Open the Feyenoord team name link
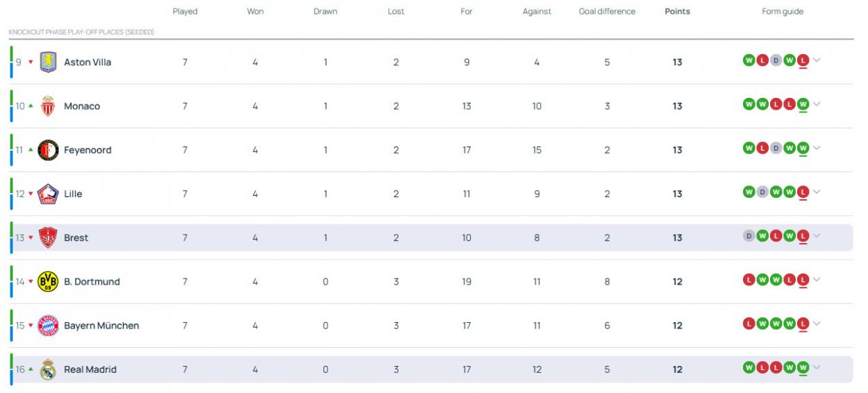 (87, 150)
